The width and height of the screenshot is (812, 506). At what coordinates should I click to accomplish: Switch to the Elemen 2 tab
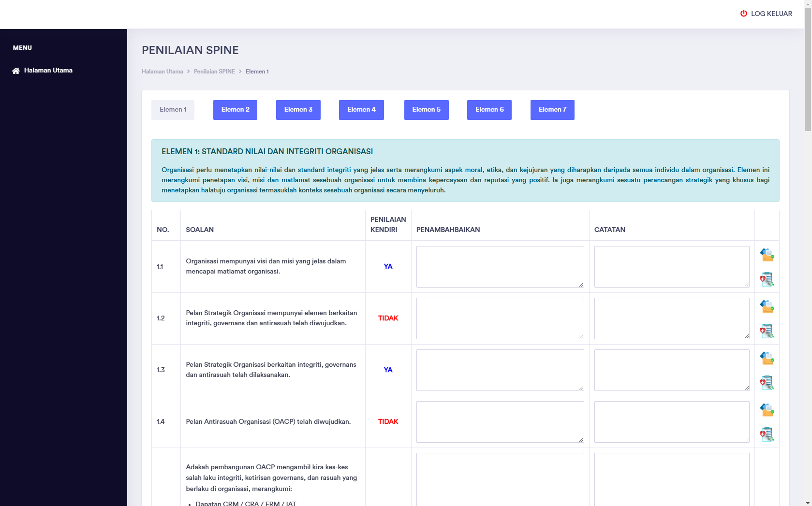coord(235,110)
